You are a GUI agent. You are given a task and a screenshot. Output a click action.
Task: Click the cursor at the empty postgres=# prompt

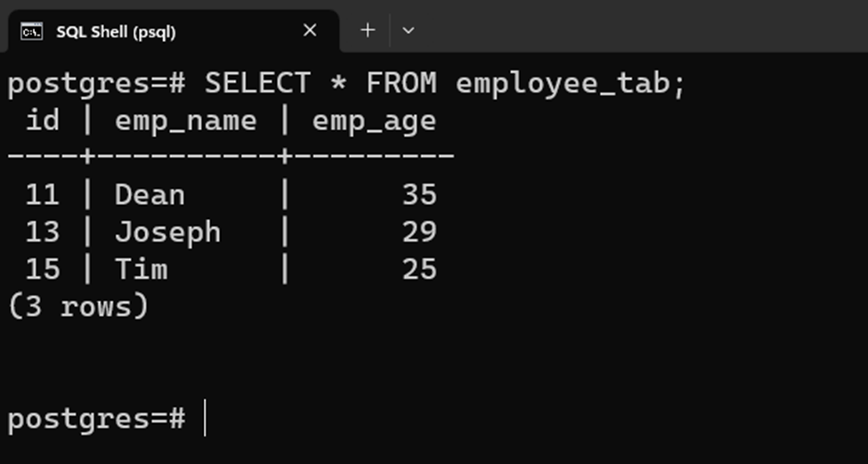[205, 418]
